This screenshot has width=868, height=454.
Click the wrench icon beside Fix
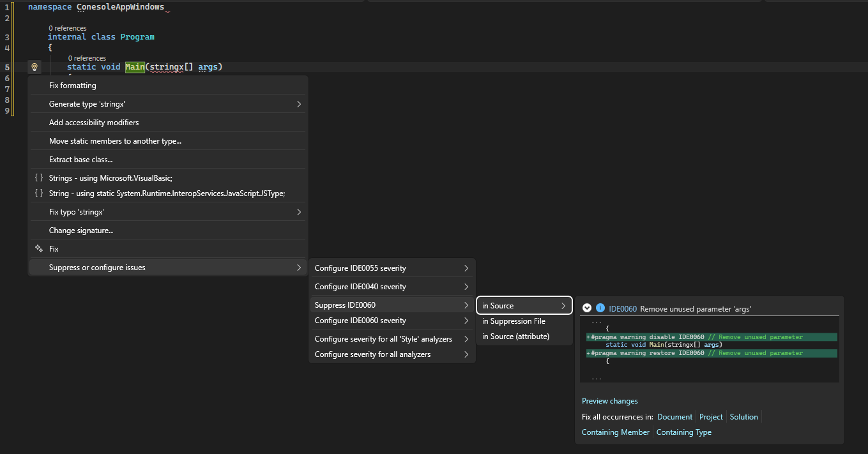pos(38,248)
